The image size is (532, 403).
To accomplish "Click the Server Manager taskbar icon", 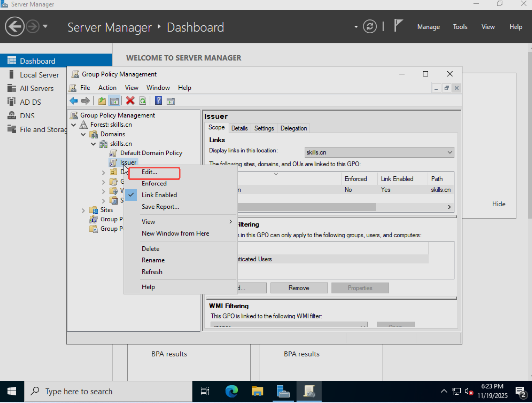I will pos(283,391).
